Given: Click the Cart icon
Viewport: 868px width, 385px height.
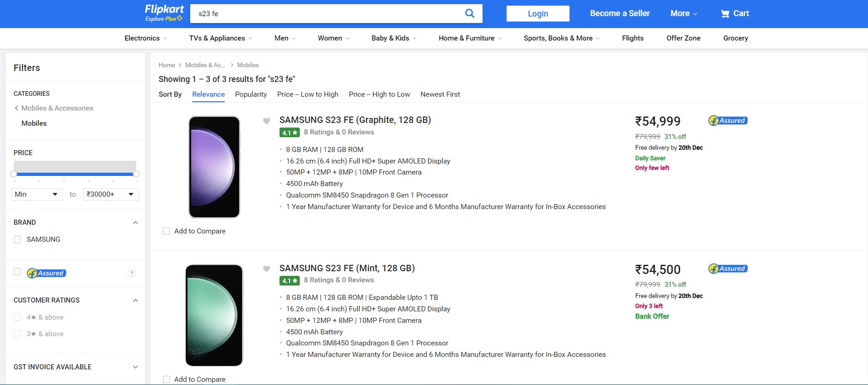Looking at the screenshot, I should pyautogui.click(x=725, y=14).
